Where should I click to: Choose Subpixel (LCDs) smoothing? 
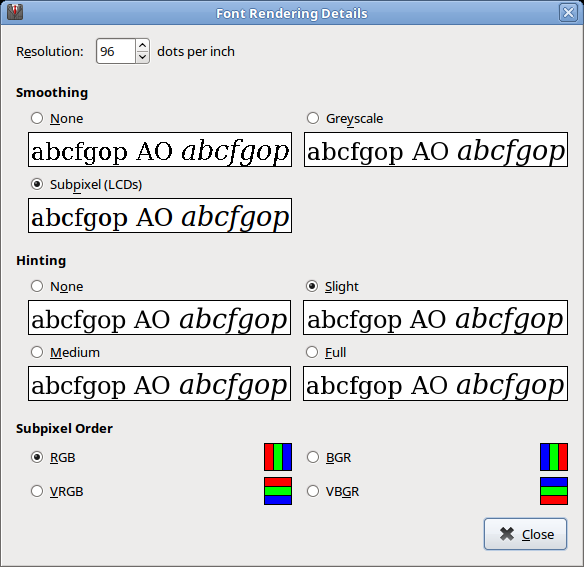tap(37, 184)
